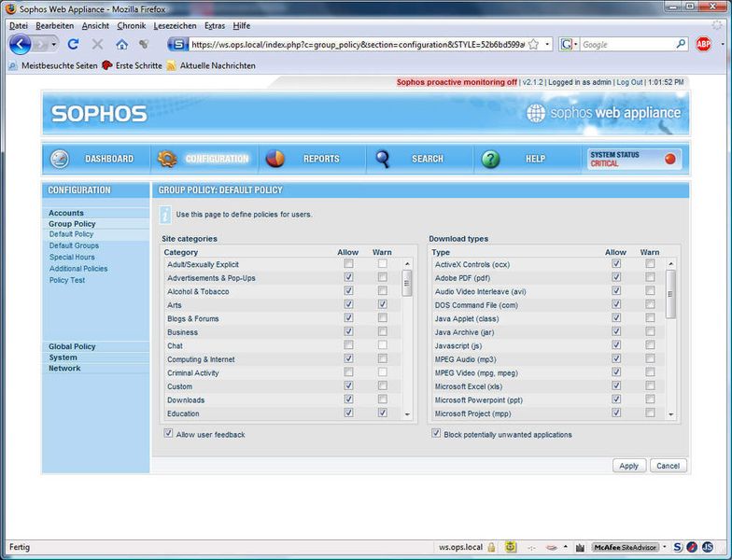Image resolution: width=732 pixels, height=560 pixels.
Task: Click the Download types list scrollbar thumb
Action: click(x=670, y=294)
